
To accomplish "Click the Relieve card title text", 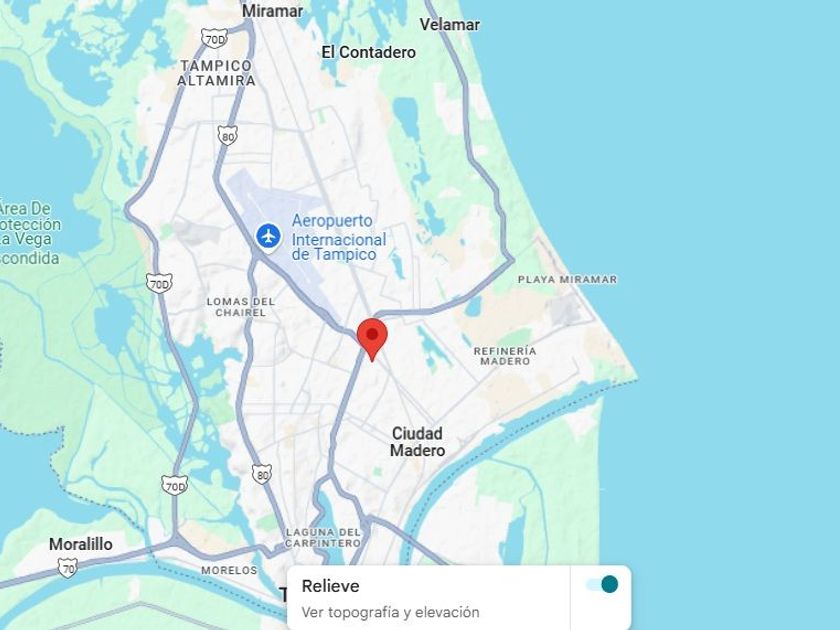I will coord(331,586).
